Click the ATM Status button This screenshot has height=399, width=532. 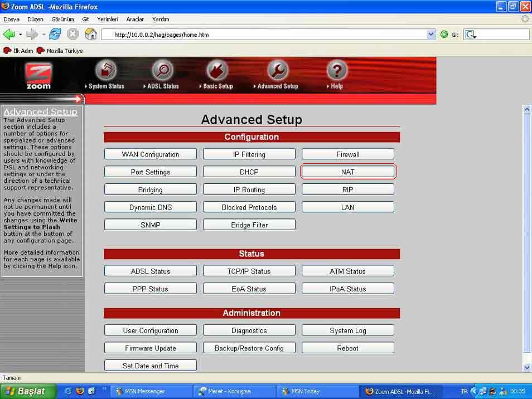(x=348, y=271)
